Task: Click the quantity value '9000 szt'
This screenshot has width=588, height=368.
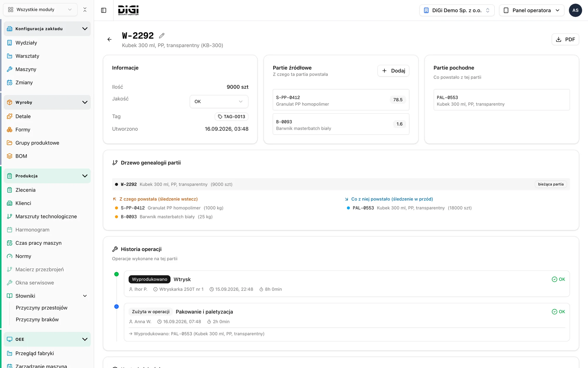Action: tap(238, 87)
